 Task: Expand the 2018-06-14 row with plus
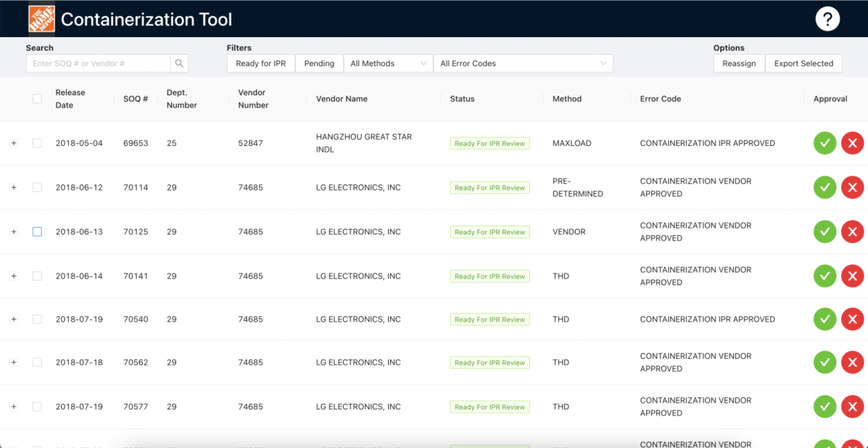point(14,276)
